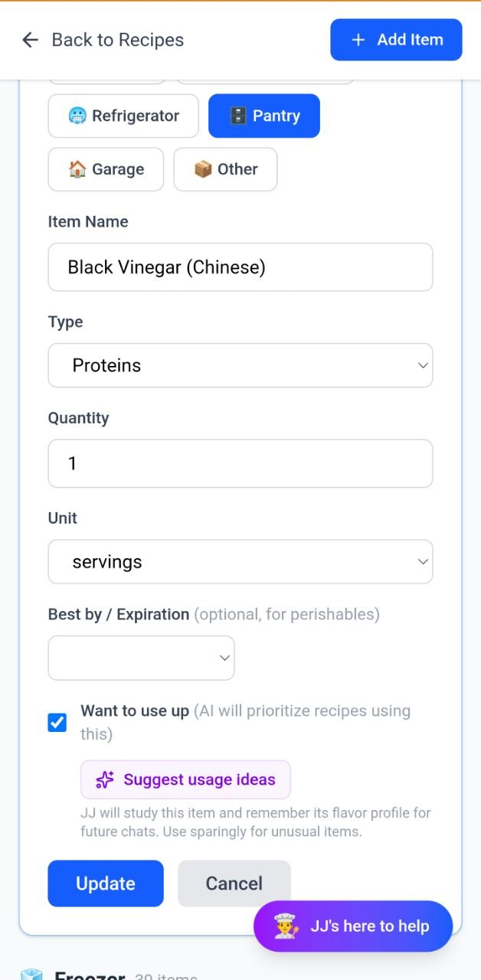Select the Other location option
The width and height of the screenshot is (481, 980).
coord(225,169)
